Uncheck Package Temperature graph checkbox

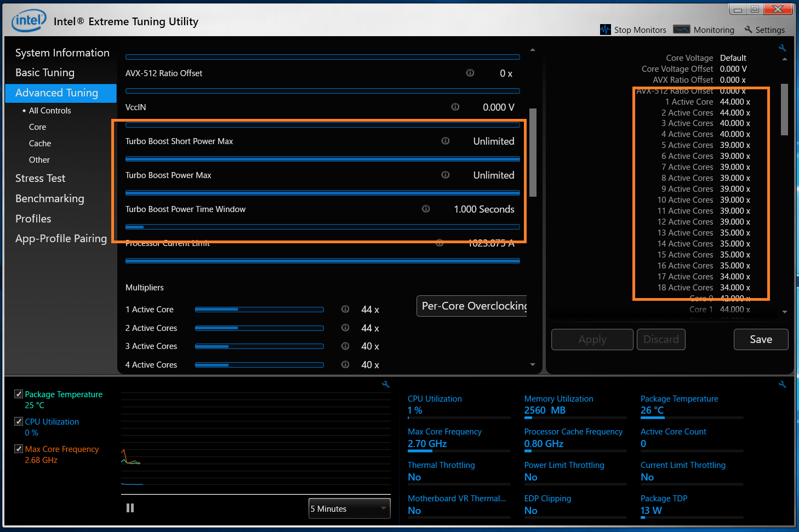tap(19, 394)
